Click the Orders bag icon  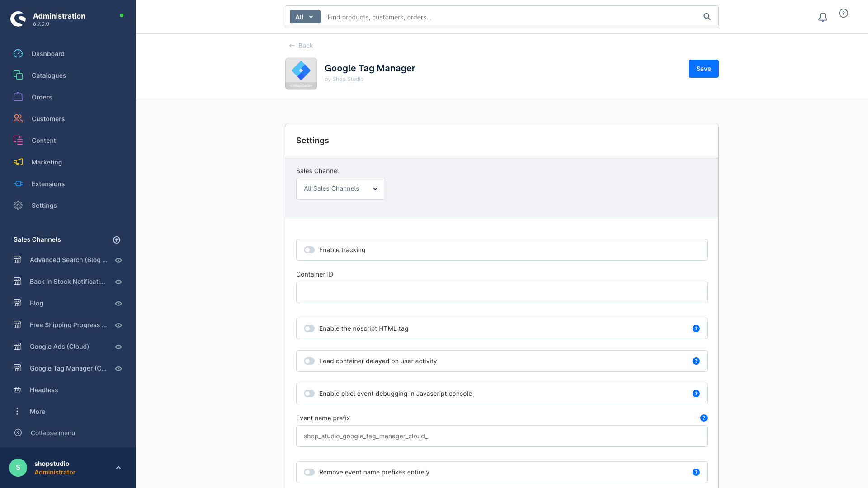[x=18, y=97]
